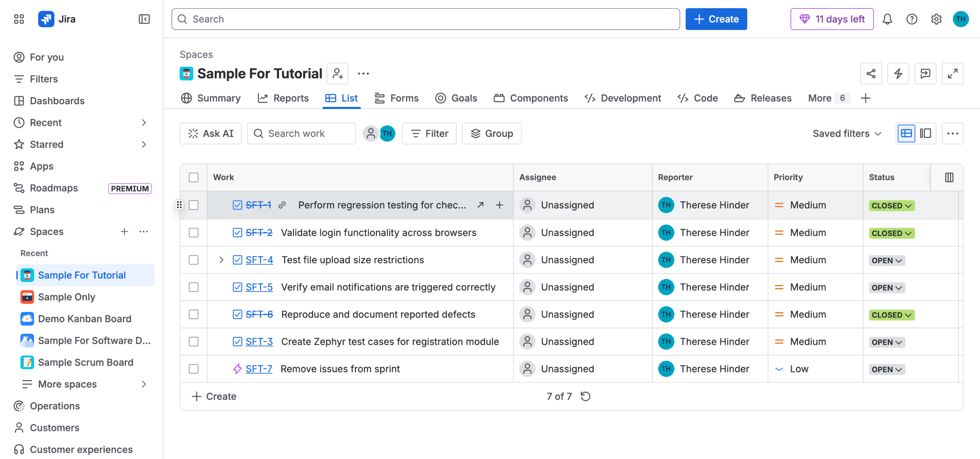Add a new space with the plus icon
The height and width of the screenshot is (459, 980).
[x=124, y=231]
